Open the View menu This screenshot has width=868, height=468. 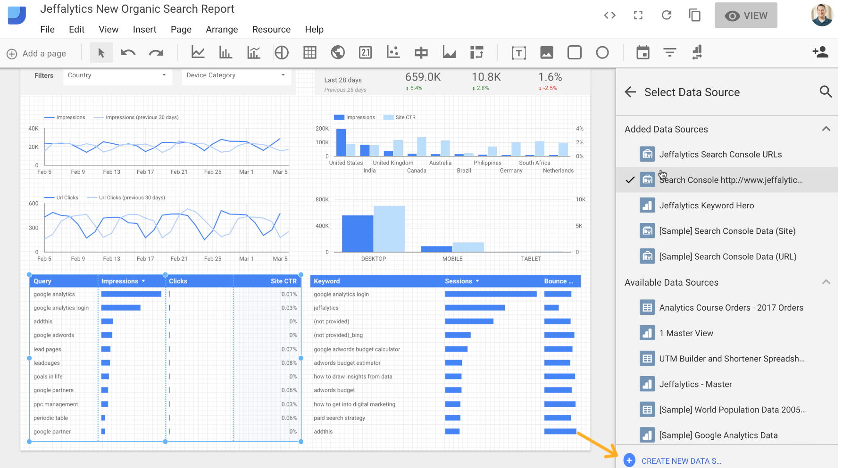108,29
